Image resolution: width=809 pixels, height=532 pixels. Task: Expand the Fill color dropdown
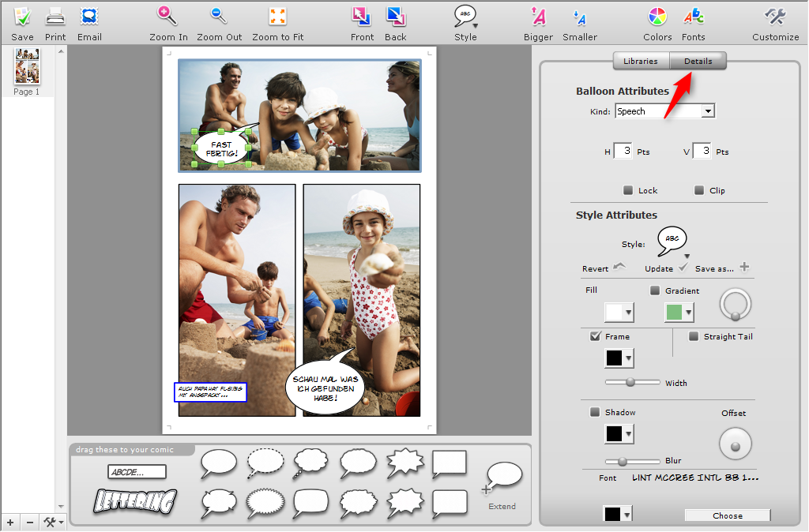[x=629, y=313]
